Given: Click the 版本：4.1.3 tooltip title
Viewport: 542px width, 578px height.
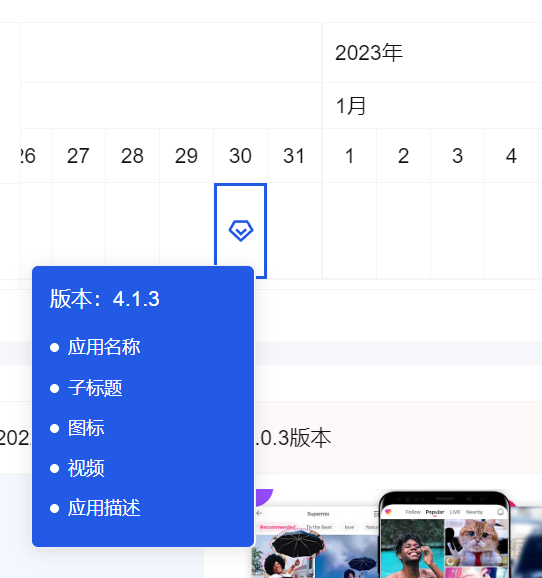Looking at the screenshot, I should click(x=105, y=298).
